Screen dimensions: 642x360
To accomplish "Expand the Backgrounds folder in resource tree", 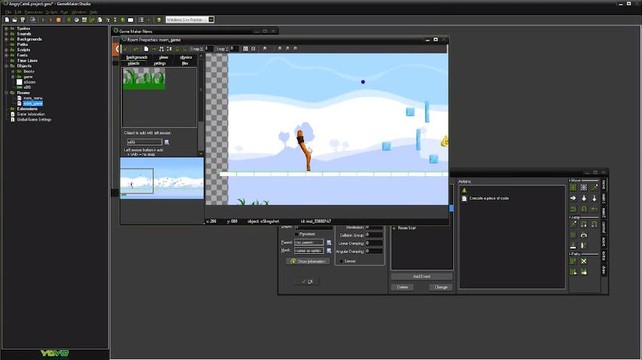I will (6, 39).
